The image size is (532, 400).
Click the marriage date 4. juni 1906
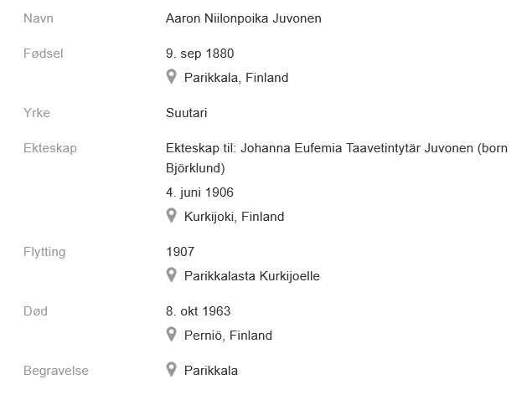tap(199, 192)
